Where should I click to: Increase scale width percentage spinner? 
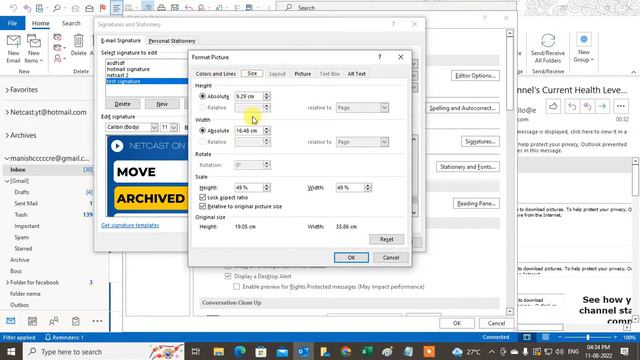pos(368,185)
